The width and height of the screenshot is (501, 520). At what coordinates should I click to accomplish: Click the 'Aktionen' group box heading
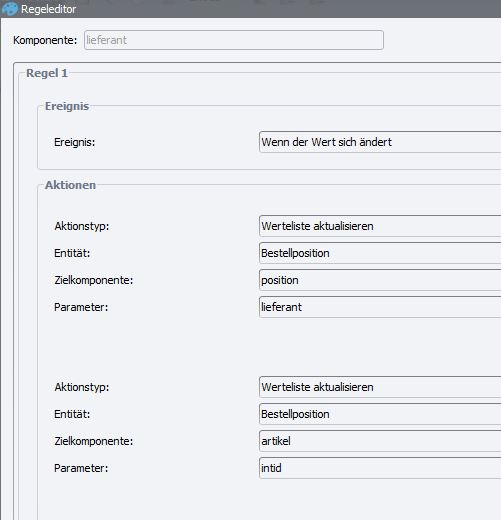pyautogui.click(x=70, y=185)
